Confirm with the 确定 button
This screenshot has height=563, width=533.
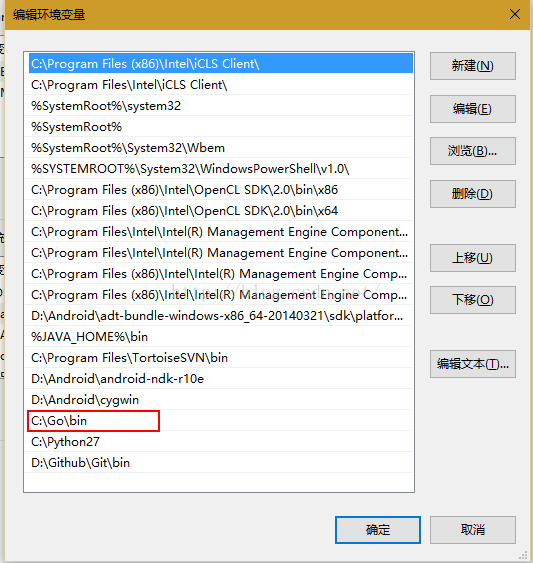[377, 530]
